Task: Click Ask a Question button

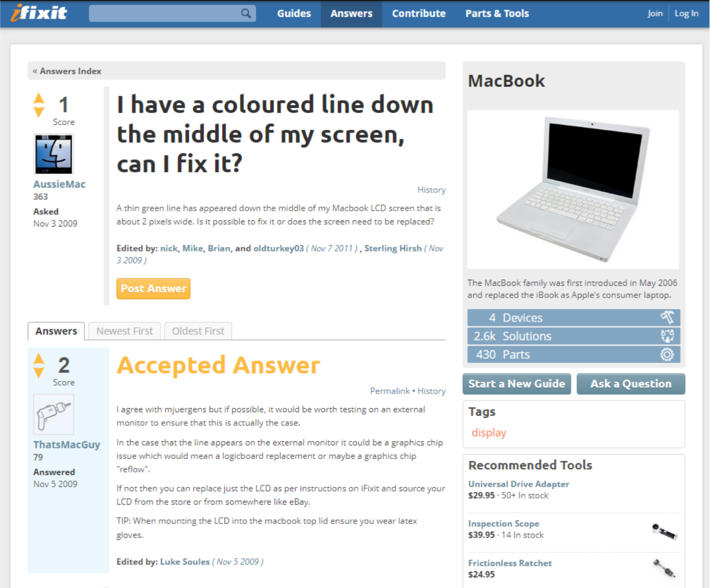Action: [x=631, y=384]
